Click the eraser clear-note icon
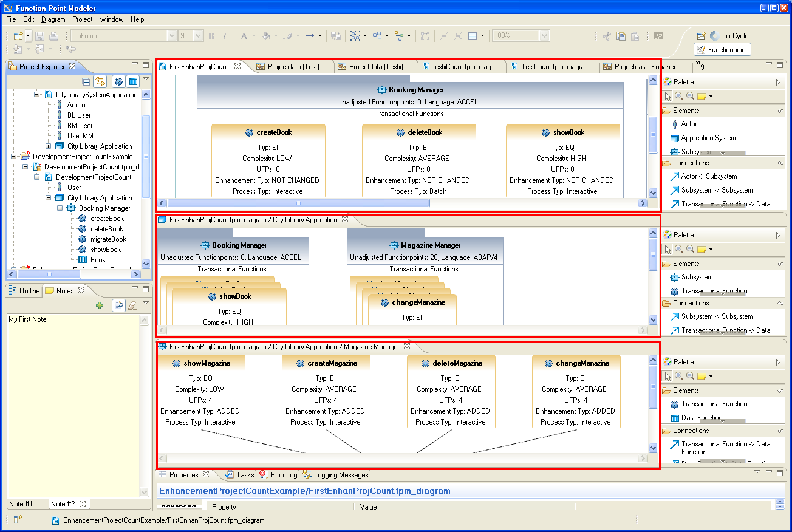 132,305
